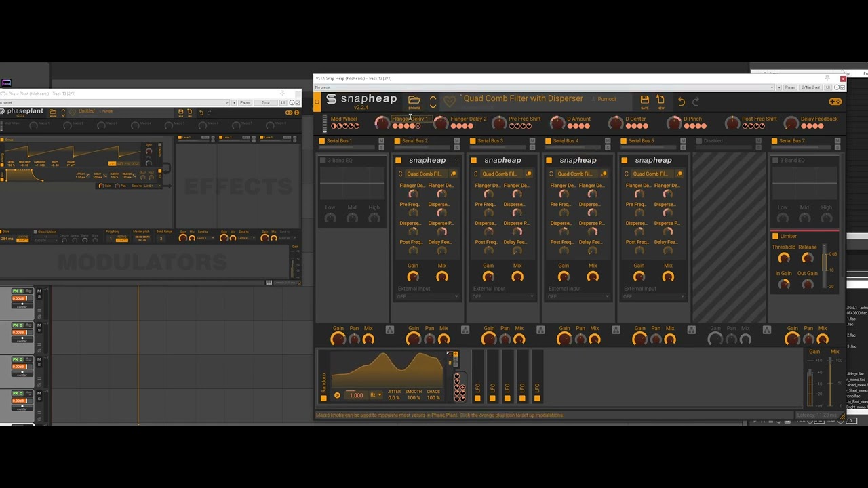Open External Input dropdown in Serial Bus 3

[502, 297]
